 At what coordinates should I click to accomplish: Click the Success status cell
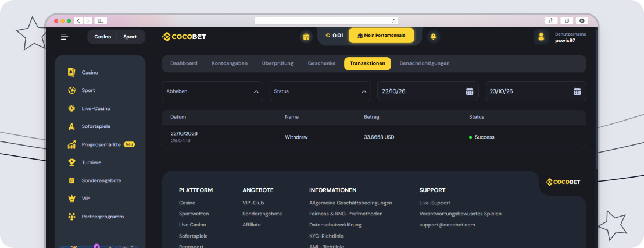(x=482, y=137)
